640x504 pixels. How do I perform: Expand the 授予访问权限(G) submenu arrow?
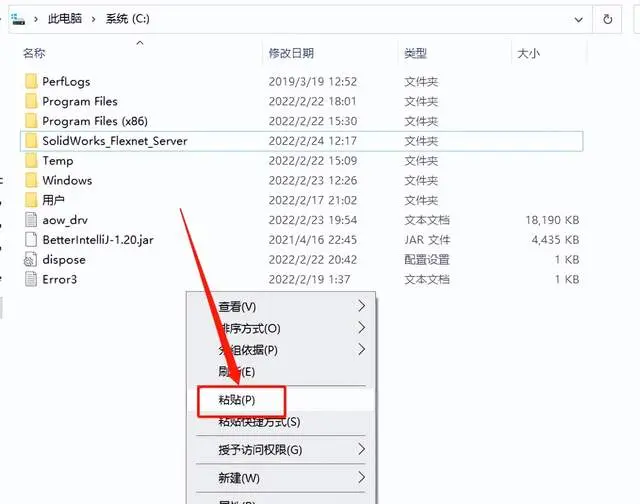pyautogui.click(x=361, y=449)
